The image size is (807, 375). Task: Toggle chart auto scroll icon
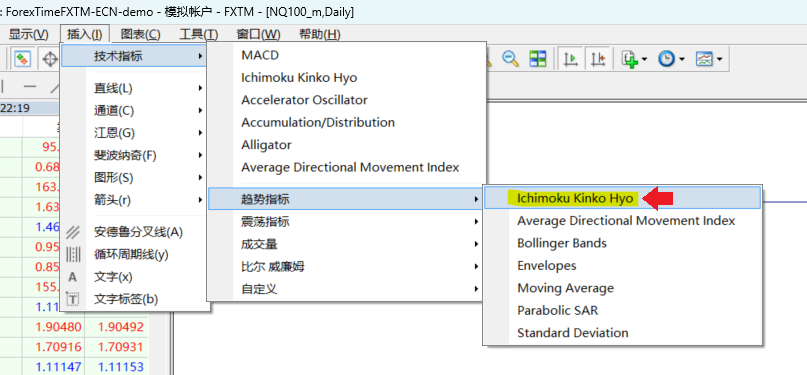[x=570, y=59]
